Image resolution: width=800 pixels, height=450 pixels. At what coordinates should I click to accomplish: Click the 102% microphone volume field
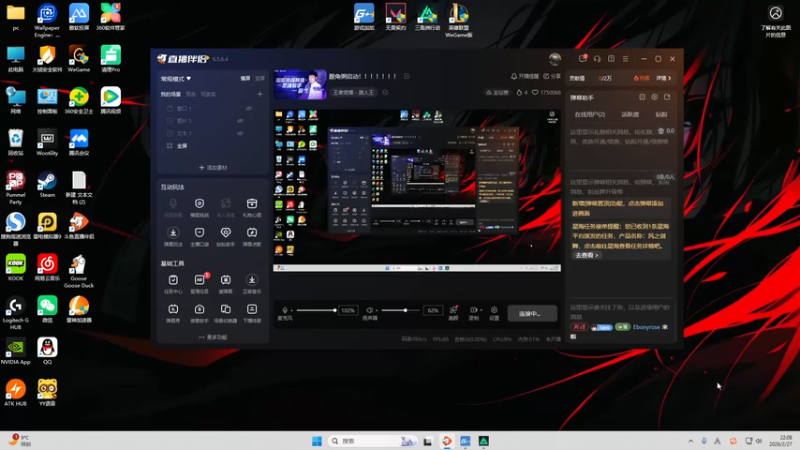tap(348, 310)
